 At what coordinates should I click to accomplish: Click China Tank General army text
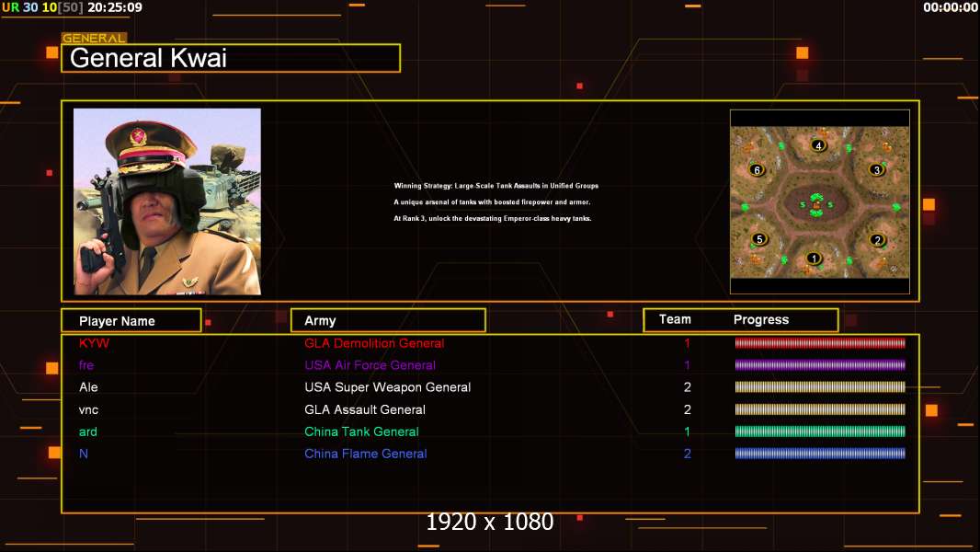click(362, 431)
